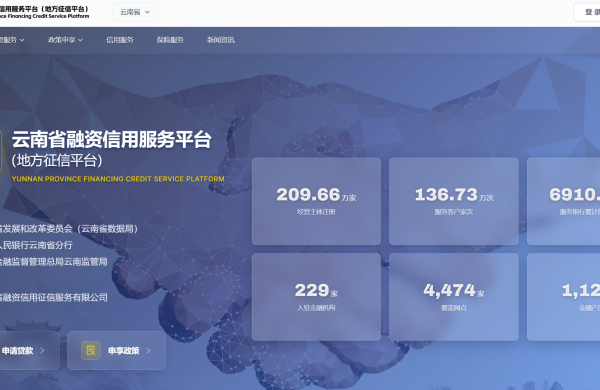This screenshot has height=390, width=600.
Task: Click the (地方征信平台) subtitle
Action: tap(57, 160)
